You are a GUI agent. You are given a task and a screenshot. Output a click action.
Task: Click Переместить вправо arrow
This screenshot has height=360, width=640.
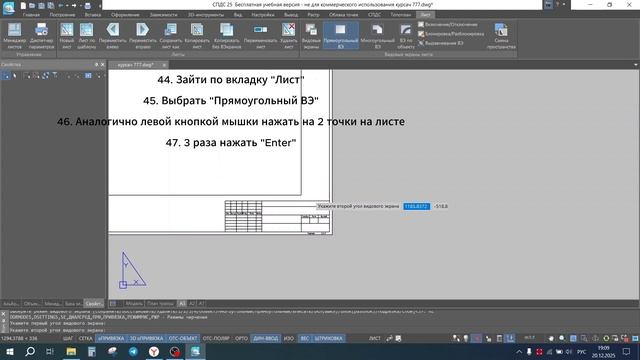tap(143, 36)
